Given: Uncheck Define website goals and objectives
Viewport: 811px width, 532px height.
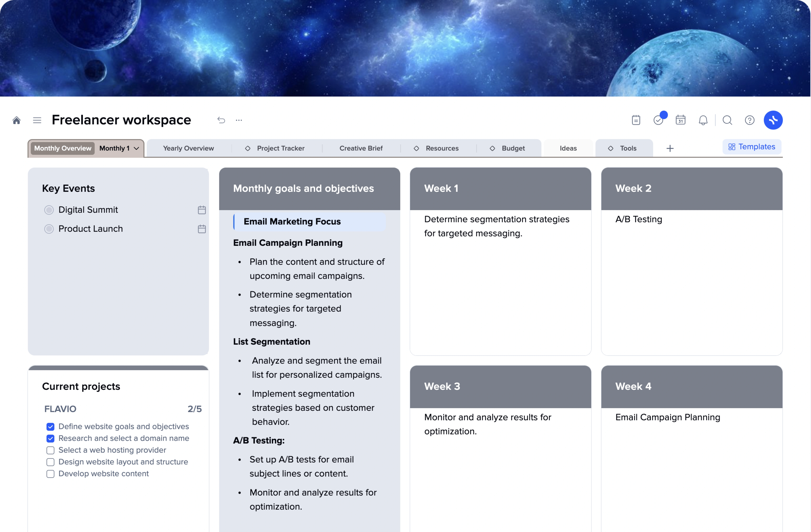Looking at the screenshot, I should tap(50, 427).
